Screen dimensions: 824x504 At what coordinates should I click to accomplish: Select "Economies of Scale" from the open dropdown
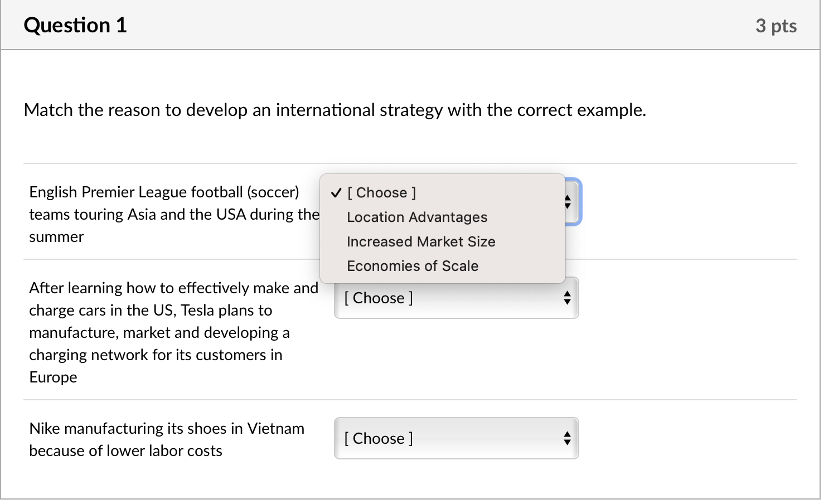click(413, 266)
